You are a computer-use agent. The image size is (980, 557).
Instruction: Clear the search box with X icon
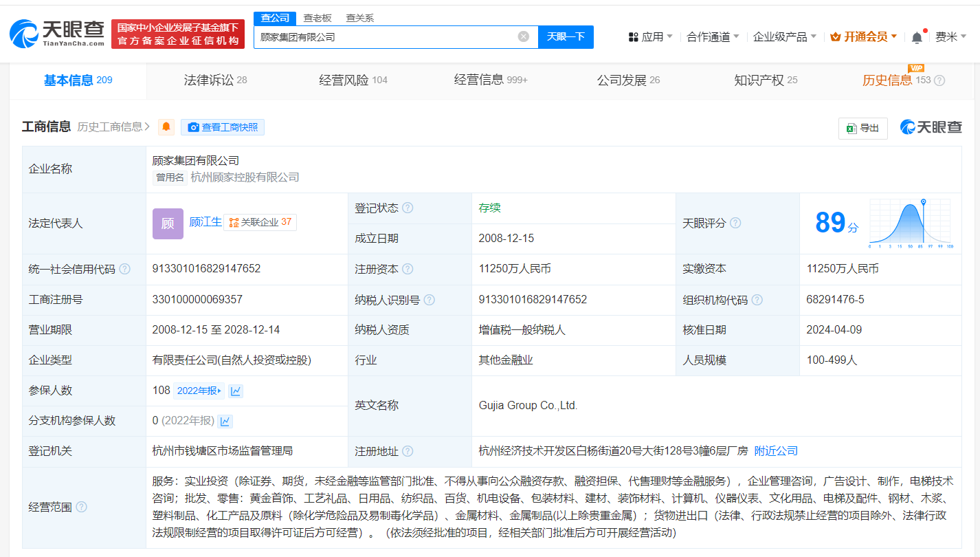click(524, 37)
